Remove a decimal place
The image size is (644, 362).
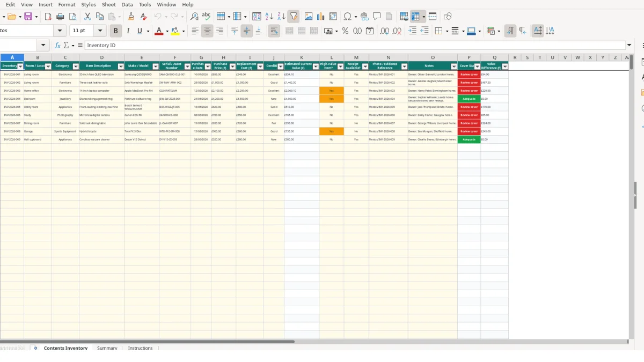pos(397,31)
